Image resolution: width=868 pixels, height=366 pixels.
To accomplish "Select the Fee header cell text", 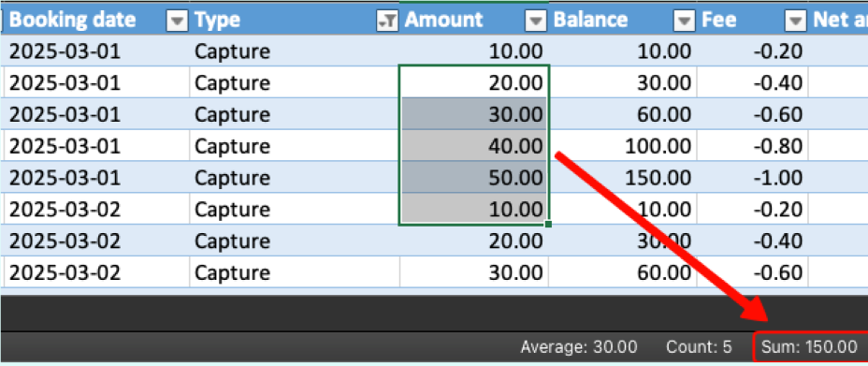I will tap(718, 20).
